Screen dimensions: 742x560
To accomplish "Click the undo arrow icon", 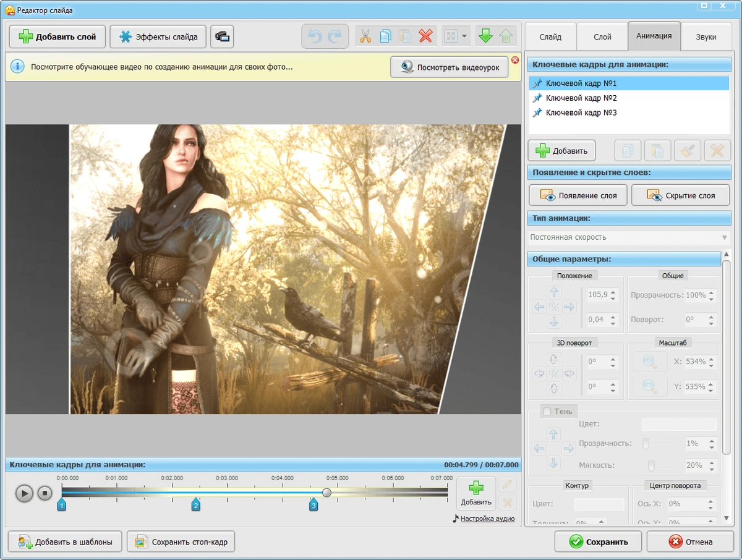I will 315,36.
